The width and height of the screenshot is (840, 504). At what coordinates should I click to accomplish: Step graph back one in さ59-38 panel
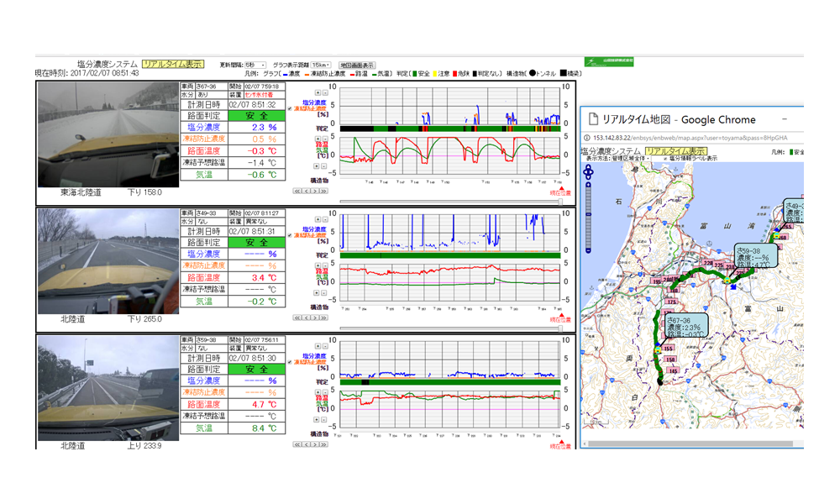pyautogui.click(x=306, y=444)
